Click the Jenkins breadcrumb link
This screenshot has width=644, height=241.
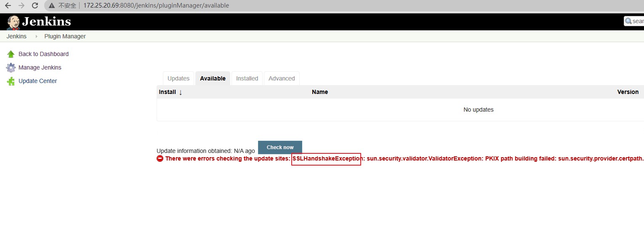16,36
